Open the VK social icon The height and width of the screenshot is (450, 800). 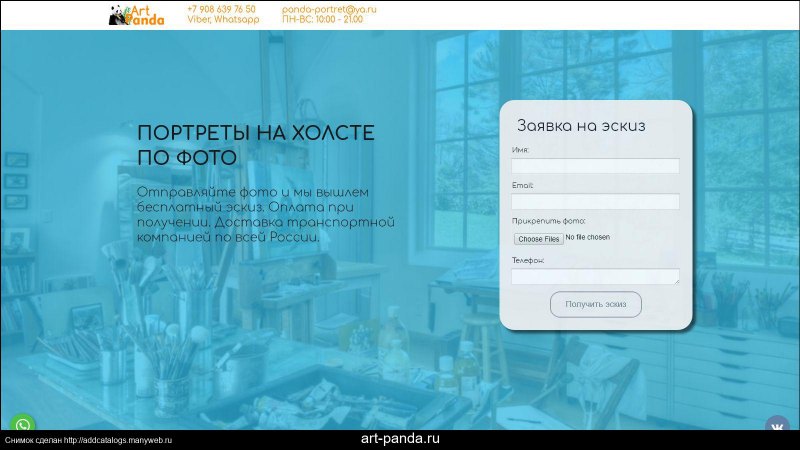pyautogui.click(x=779, y=426)
